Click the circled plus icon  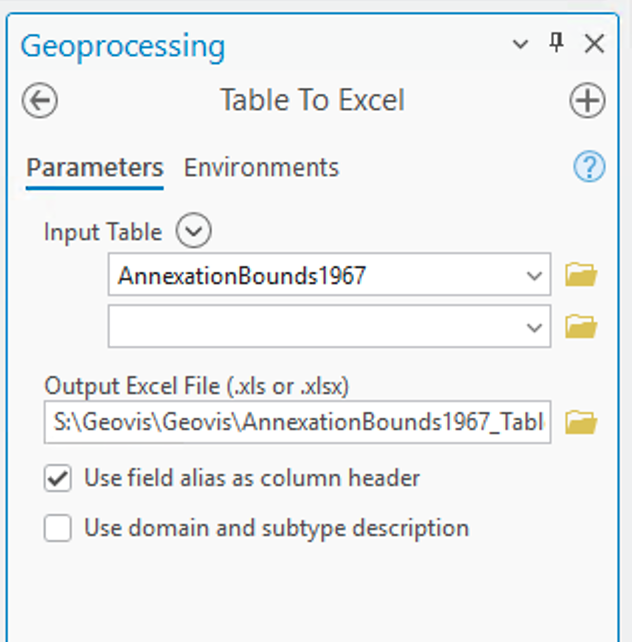click(x=587, y=101)
